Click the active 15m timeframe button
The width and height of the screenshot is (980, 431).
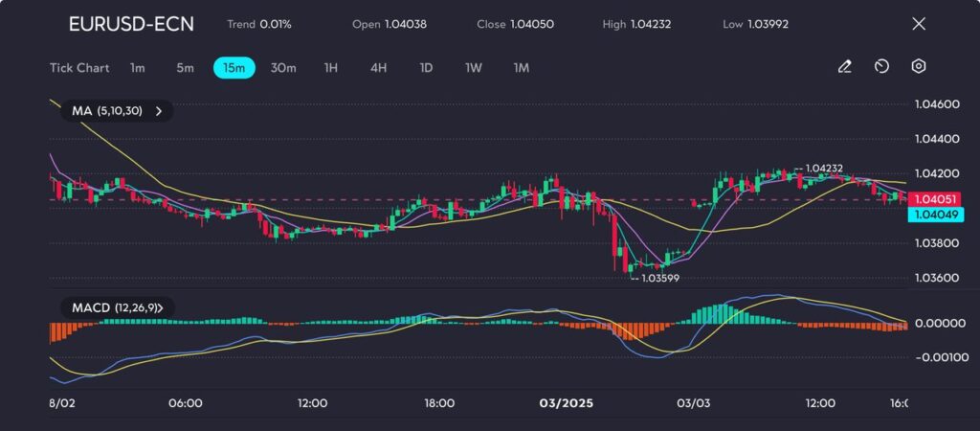(x=234, y=68)
